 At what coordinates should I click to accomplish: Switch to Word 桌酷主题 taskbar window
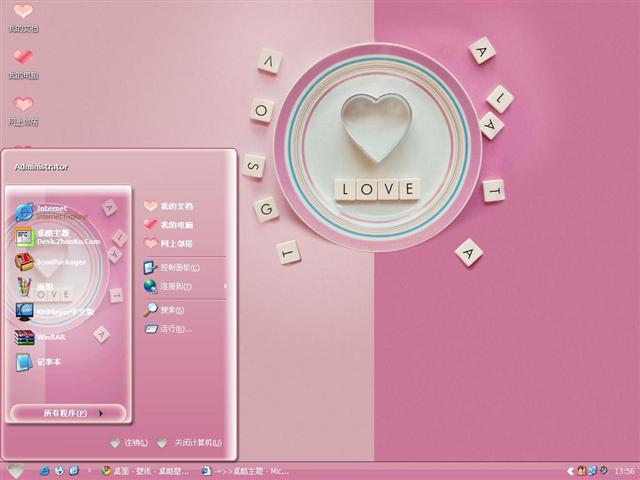click(246, 471)
